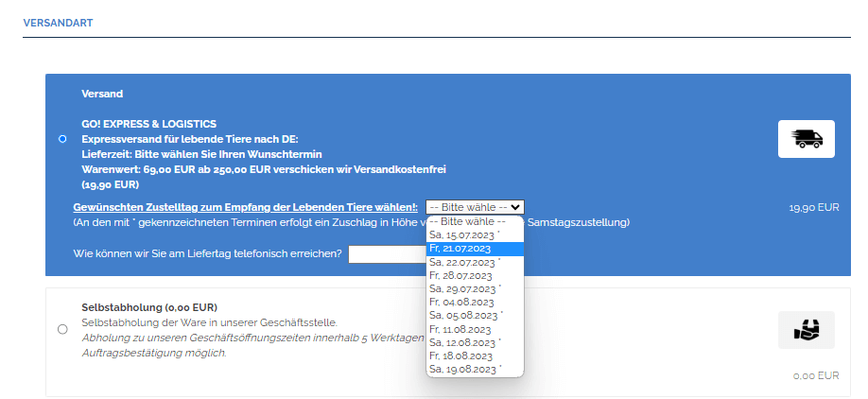This screenshot has width=868, height=399.
Task: Click the Selbstabholung (0,00 EUR) title
Action: 149,308
